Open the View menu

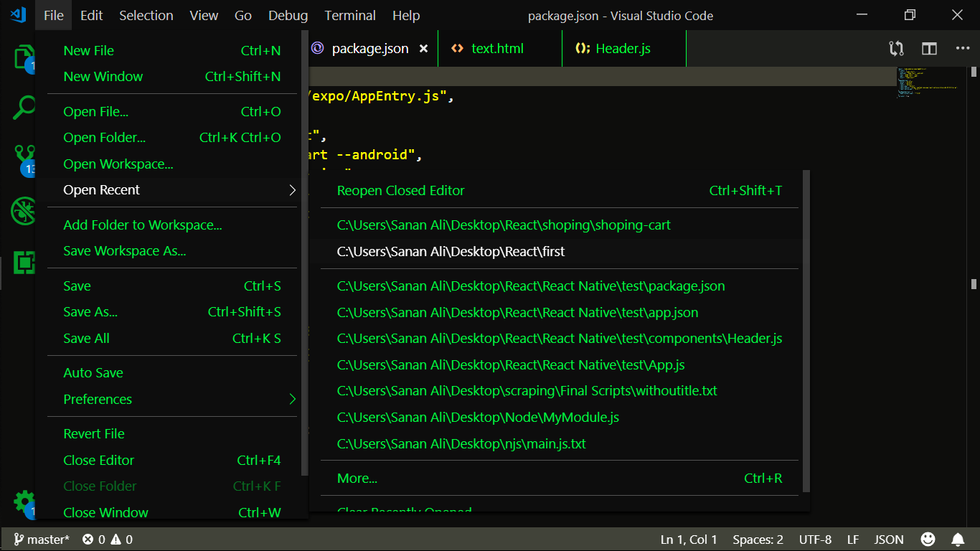coord(204,15)
